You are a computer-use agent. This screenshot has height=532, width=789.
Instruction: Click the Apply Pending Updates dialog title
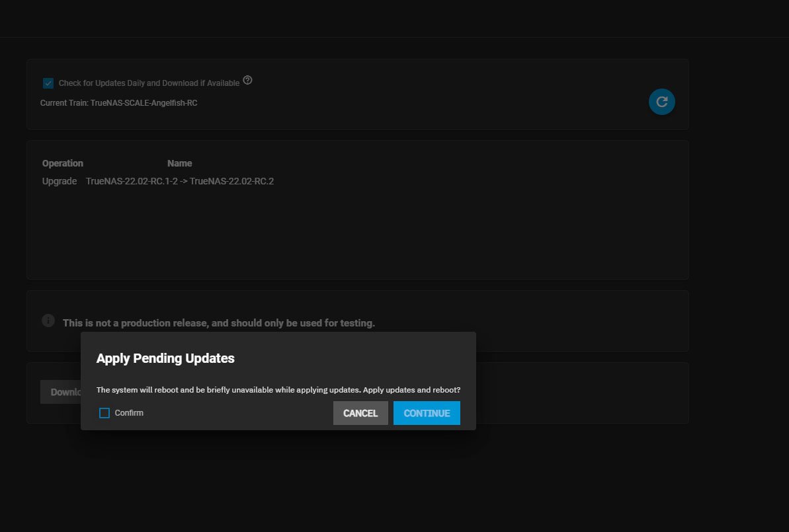point(165,358)
